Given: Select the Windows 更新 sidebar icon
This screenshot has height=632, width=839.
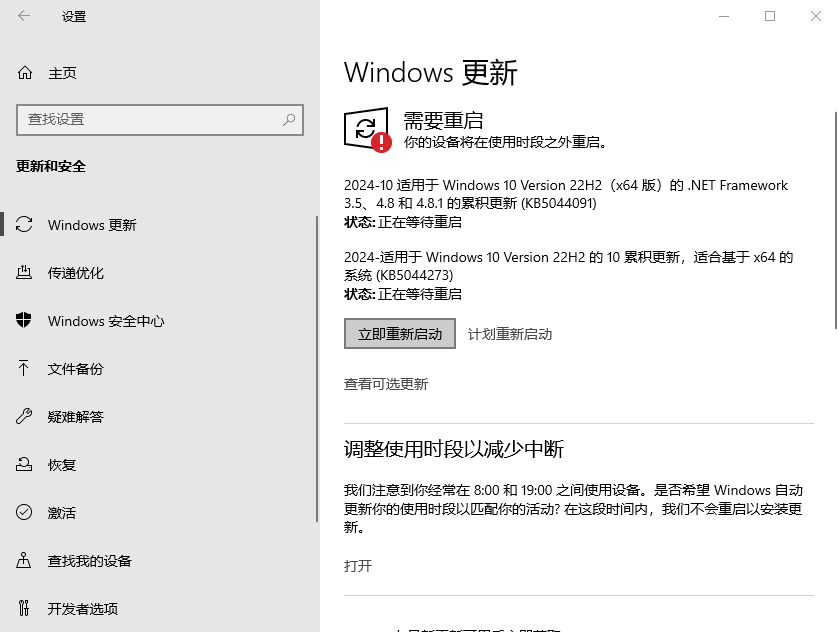Looking at the screenshot, I should pyautogui.click(x=26, y=225).
